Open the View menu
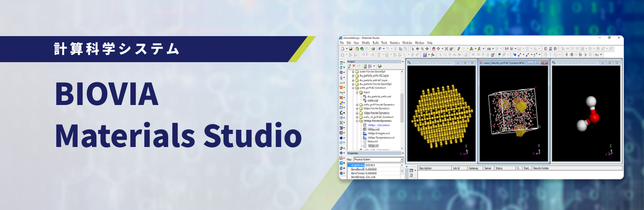The width and height of the screenshot is (644, 210). click(356, 42)
